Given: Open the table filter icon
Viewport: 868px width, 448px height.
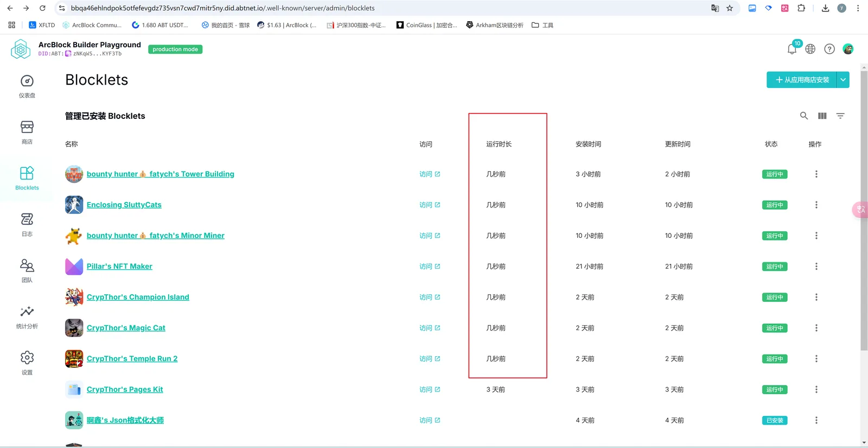Looking at the screenshot, I should 840,116.
